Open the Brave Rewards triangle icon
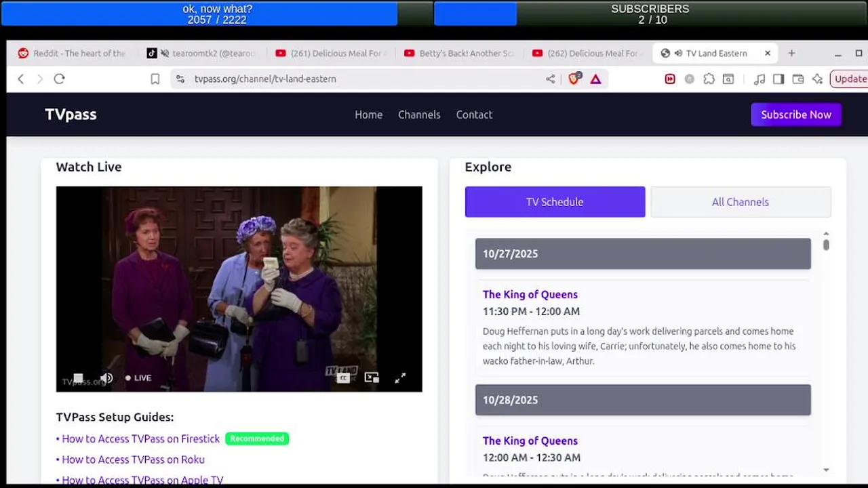 (x=595, y=79)
